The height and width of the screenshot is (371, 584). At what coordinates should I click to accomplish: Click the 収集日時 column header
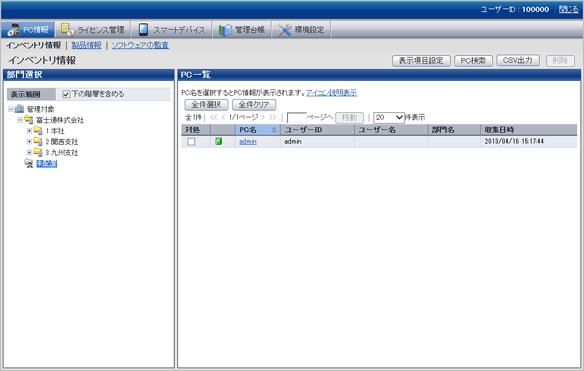coord(529,130)
